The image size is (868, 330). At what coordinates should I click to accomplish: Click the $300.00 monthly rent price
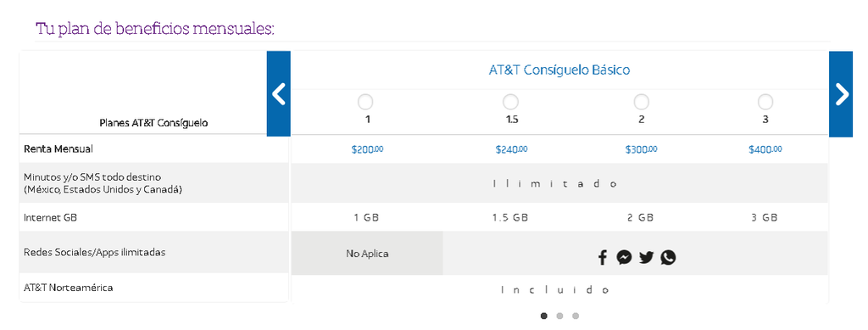[642, 149]
